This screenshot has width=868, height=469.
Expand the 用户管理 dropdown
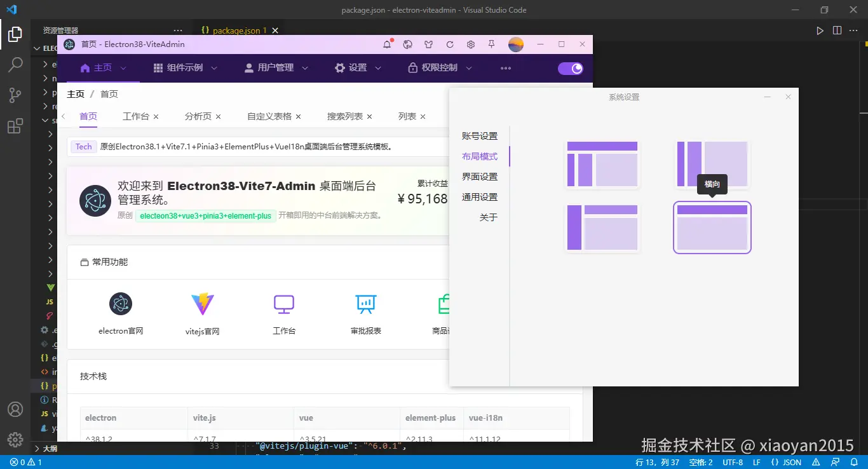(x=275, y=68)
